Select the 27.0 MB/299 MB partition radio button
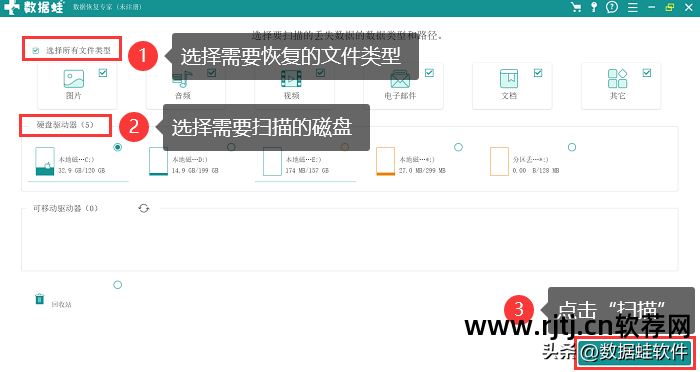 [458, 147]
